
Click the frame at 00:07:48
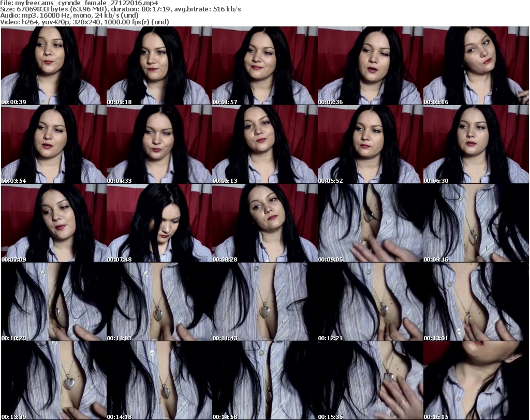tap(159, 223)
